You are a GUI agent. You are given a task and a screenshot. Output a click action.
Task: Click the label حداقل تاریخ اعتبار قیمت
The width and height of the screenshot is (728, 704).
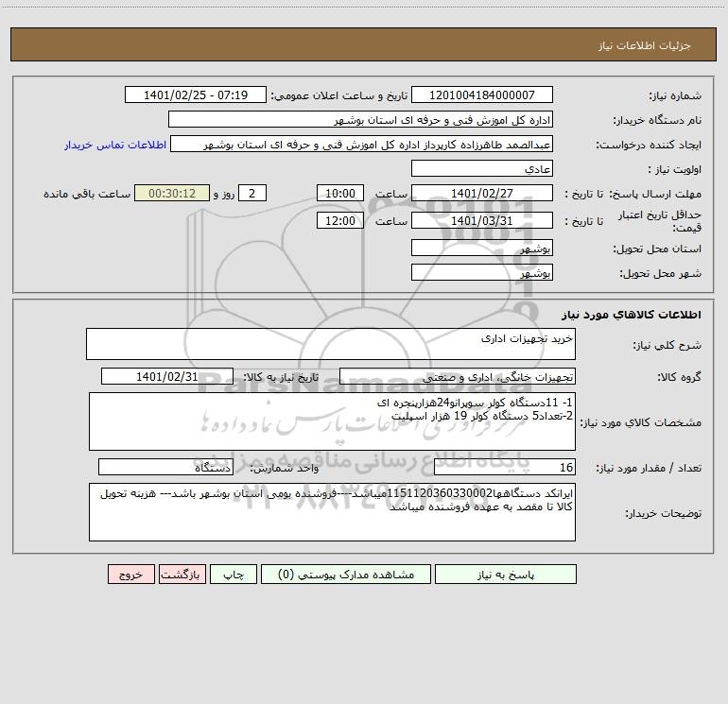coord(660,221)
